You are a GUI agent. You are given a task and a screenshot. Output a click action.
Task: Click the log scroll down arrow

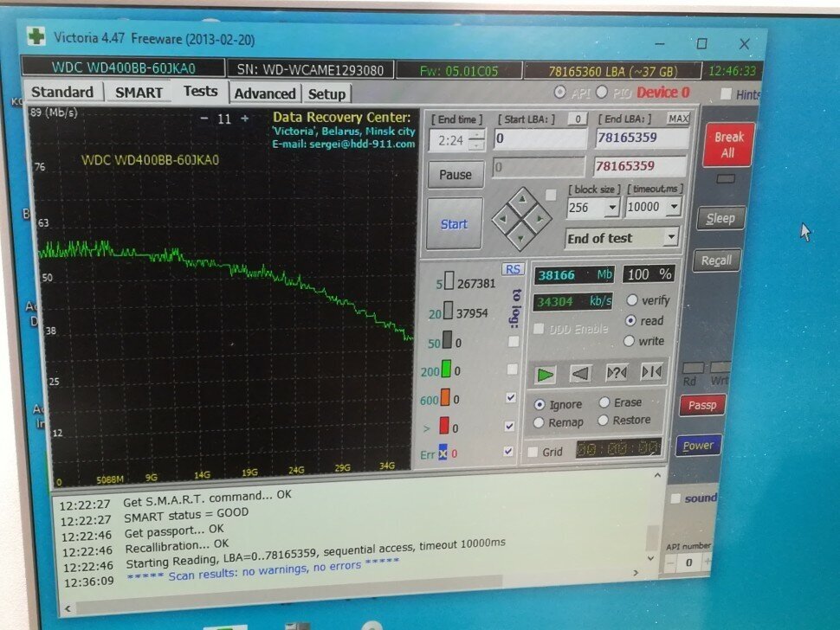click(x=651, y=557)
